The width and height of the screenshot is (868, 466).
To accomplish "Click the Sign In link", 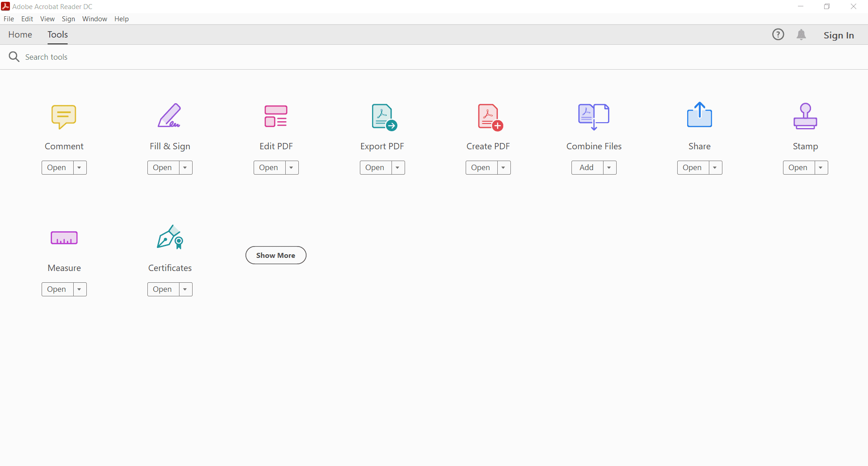I will point(839,35).
